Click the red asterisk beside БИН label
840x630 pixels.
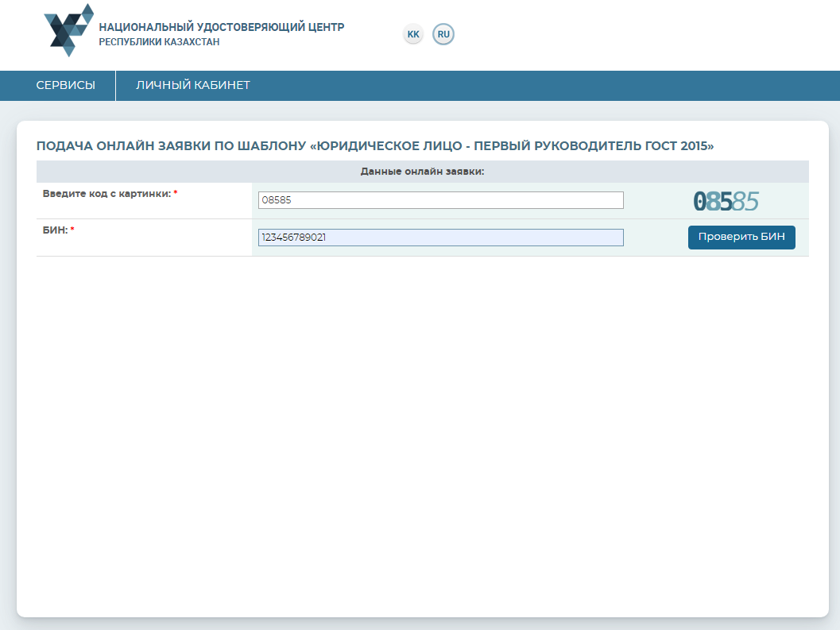(x=72, y=230)
